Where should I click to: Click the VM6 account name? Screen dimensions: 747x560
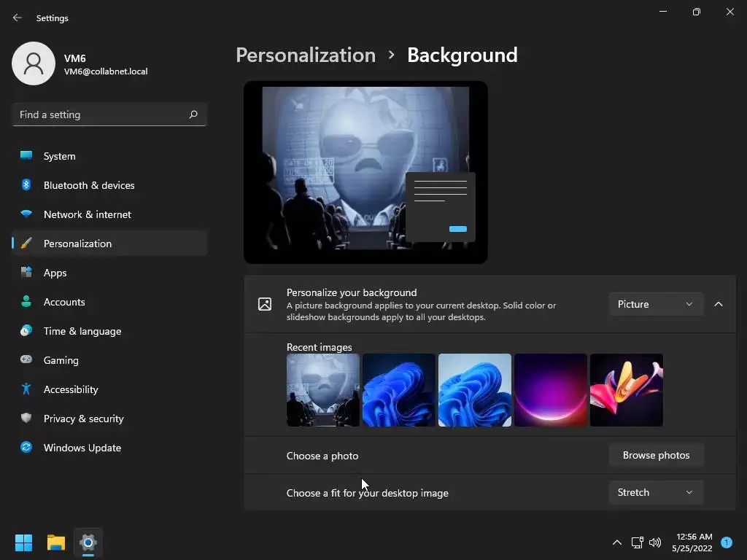[75, 58]
